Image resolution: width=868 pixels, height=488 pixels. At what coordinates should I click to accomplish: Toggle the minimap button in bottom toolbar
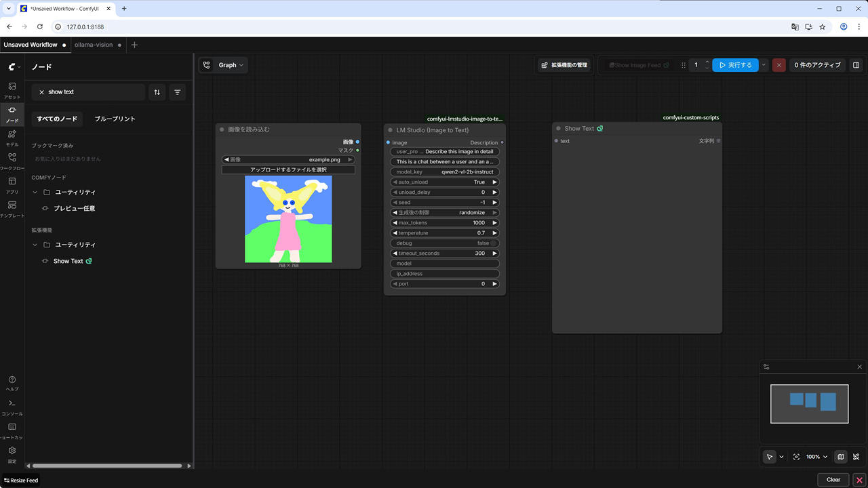point(841,457)
